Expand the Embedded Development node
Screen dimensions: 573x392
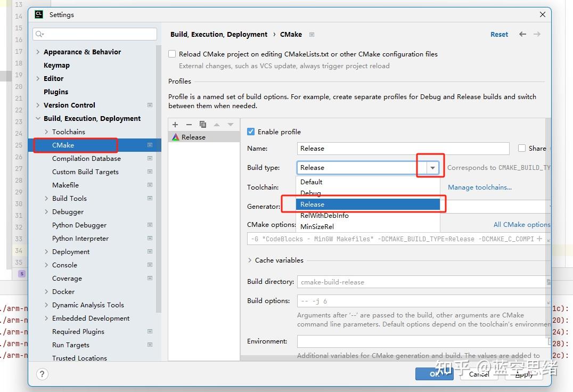(x=46, y=318)
